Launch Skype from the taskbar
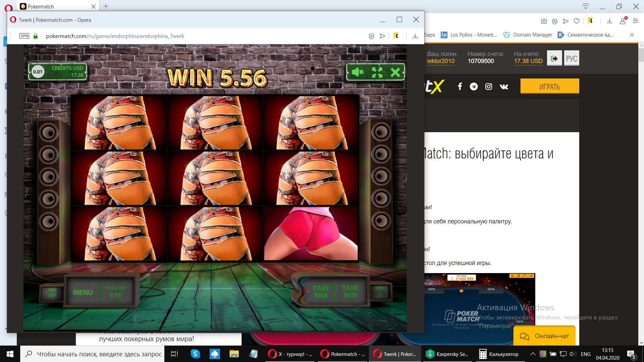 click(195, 354)
